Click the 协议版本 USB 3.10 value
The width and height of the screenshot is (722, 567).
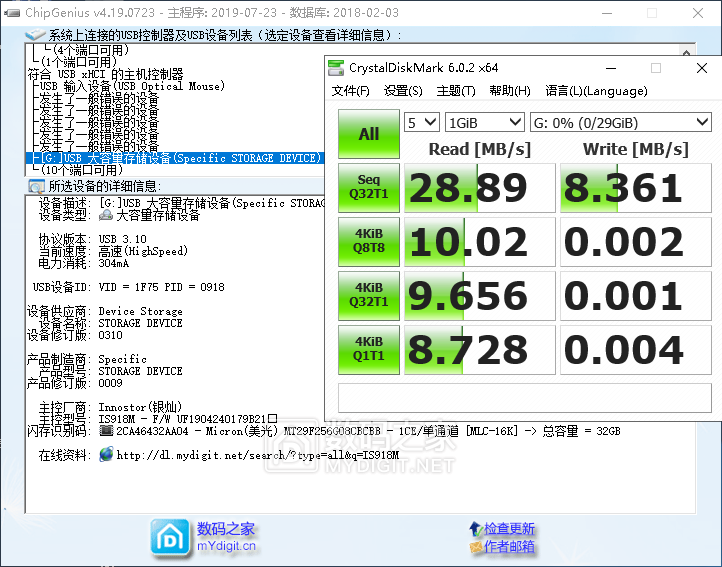click(x=122, y=239)
